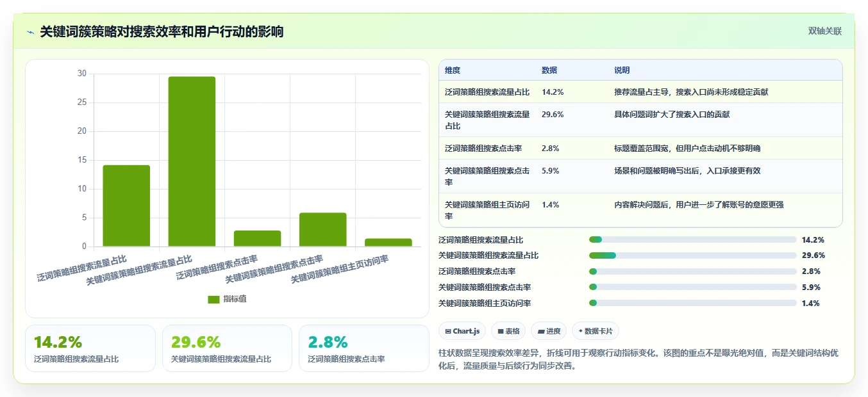Click the 1.4% value in the table
Viewport: 868px width, 397px height.
(x=551, y=205)
